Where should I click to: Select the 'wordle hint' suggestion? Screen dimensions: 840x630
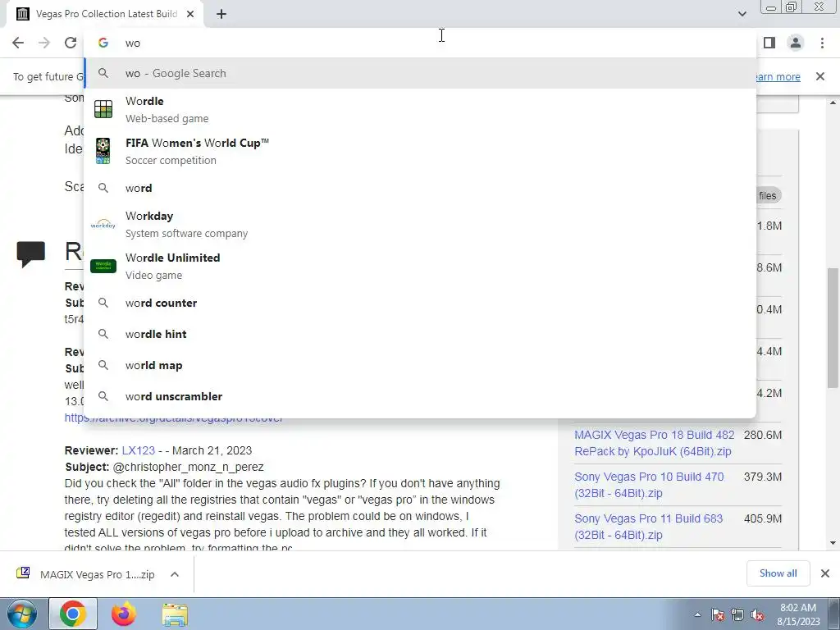(x=420, y=334)
